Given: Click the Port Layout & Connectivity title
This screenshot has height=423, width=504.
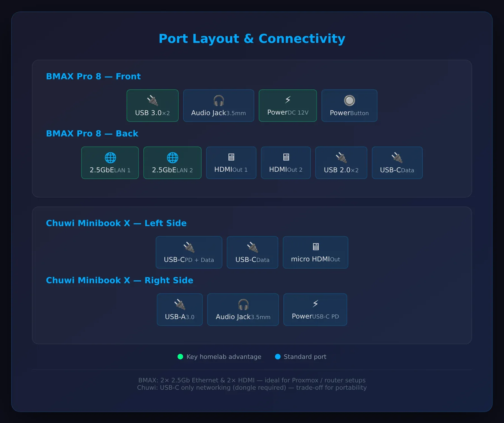Looking at the screenshot, I should (x=252, y=39).
